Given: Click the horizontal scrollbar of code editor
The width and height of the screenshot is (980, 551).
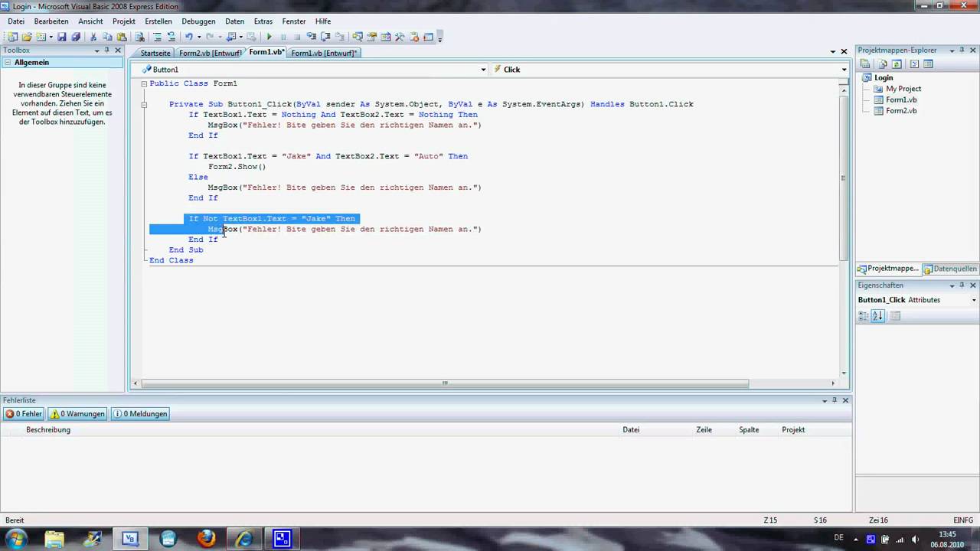Looking at the screenshot, I should (x=445, y=383).
